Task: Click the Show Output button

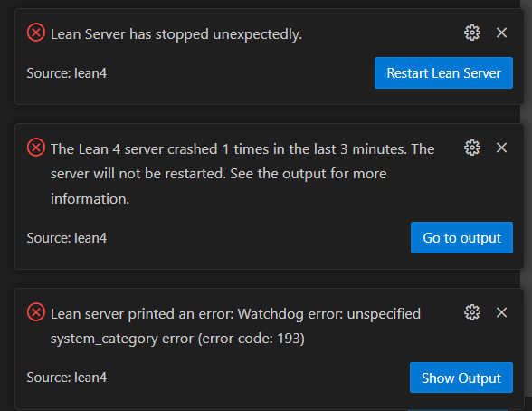Action: 461,378
